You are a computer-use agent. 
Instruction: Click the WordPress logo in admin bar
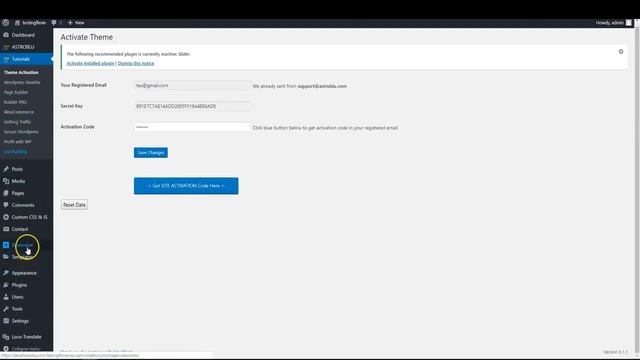pos(5,23)
